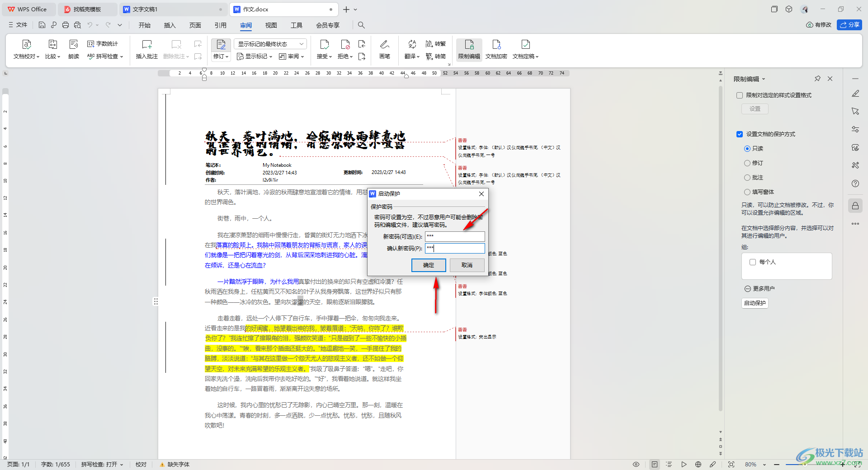The image size is (868, 470).
Task: Select the 填写窗体 radio option
Action: tap(747, 192)
